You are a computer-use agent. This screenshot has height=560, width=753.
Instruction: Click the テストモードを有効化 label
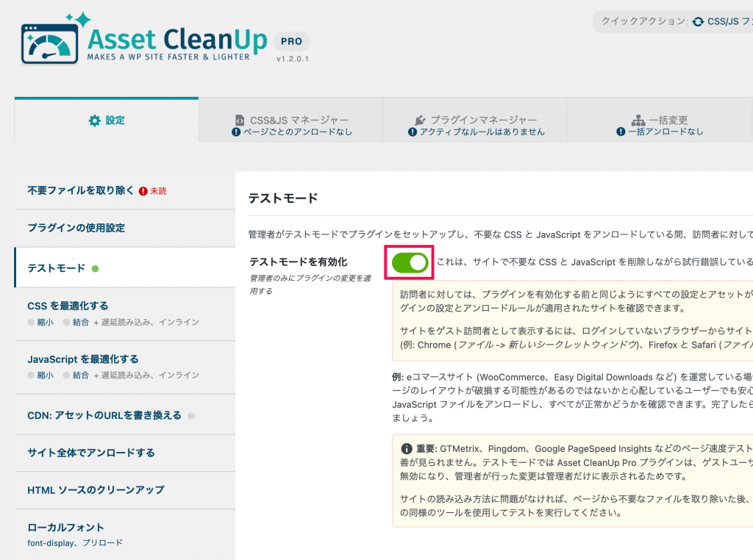(x=299, y=262)
